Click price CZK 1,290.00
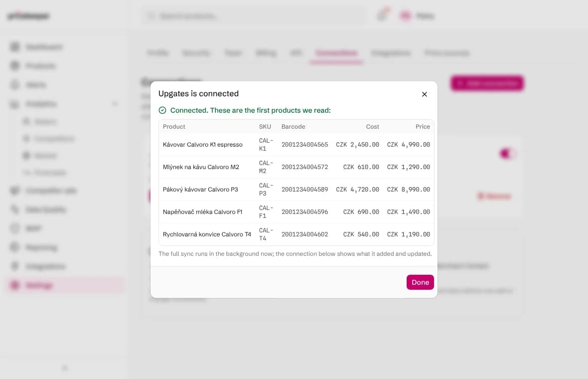This screenshot has width=588, height=379. [409, 167]
